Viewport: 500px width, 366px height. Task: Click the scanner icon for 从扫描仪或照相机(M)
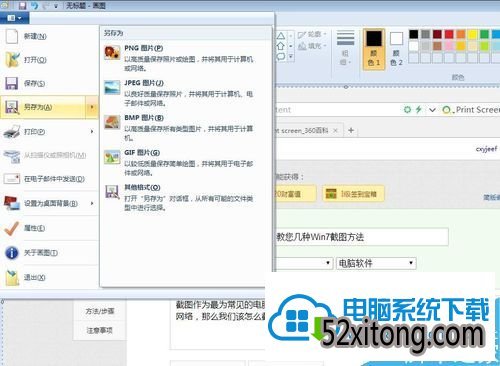click(12, 155)
